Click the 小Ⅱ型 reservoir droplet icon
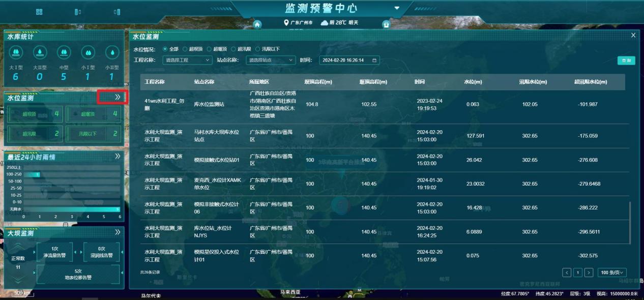The width and height of the screenshot is (644, 300). [112, 52]
